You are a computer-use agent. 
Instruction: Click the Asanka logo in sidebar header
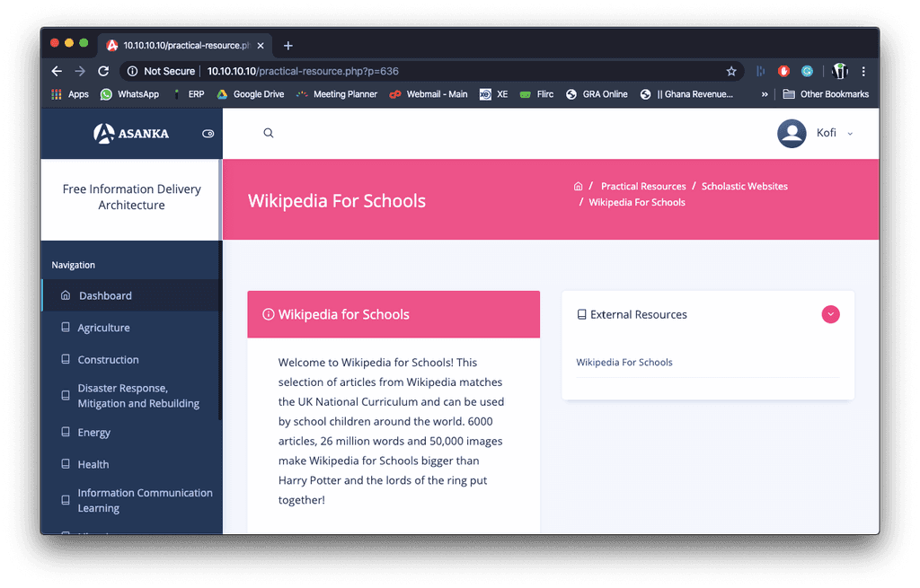[x=131, y=134]
